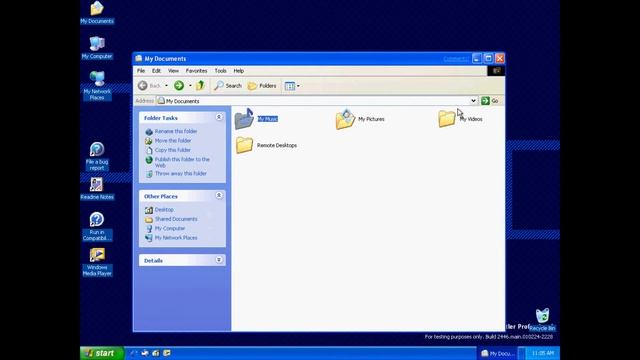Expand the Address bar dropdown

pyautogui.click(x=473, y=101)
